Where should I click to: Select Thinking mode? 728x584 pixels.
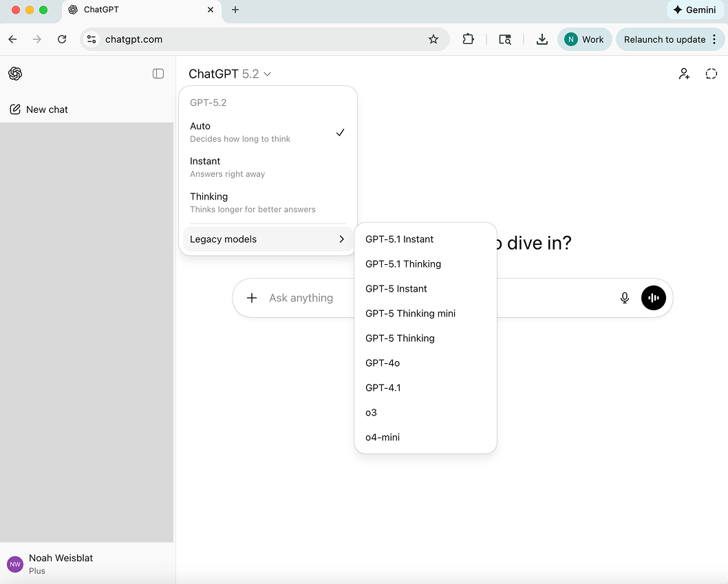[x=268, y=202]
